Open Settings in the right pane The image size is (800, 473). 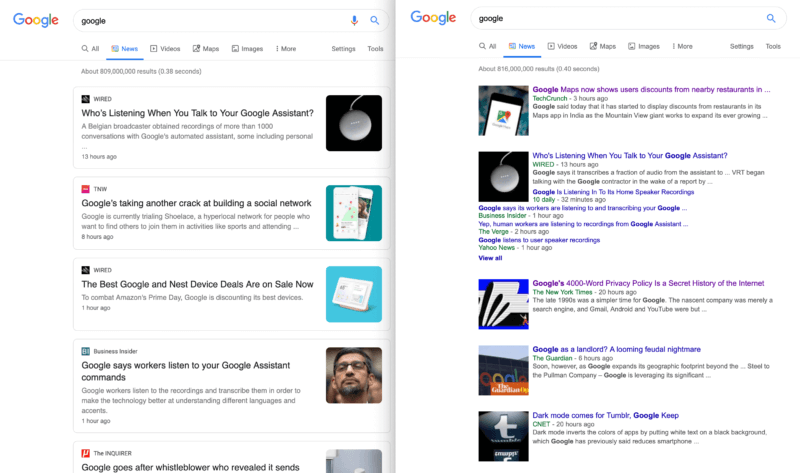pyautogui.click(x=741, y=46)
